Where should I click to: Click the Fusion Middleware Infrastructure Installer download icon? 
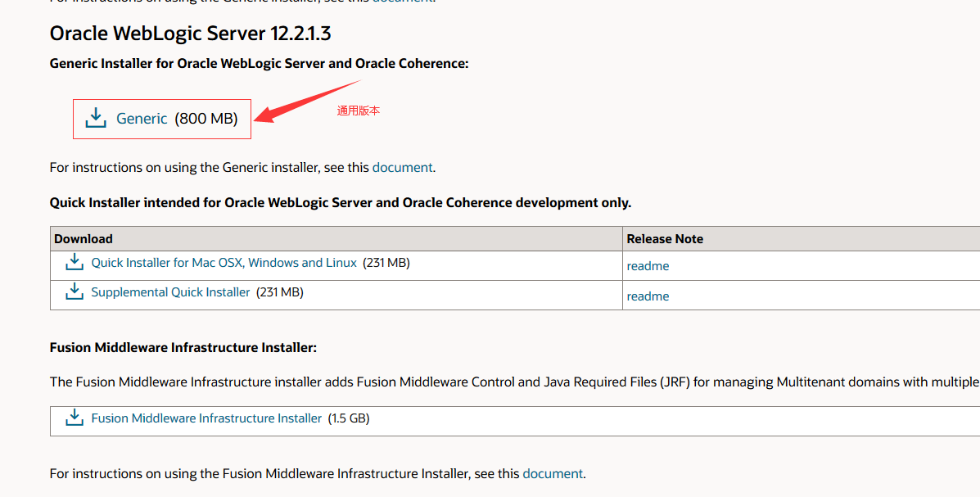tap(75, 416)
